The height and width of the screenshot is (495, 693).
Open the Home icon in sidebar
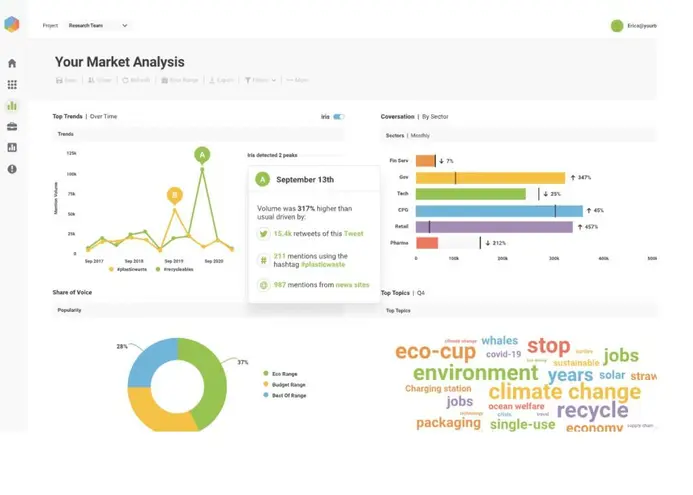[12, 63]
